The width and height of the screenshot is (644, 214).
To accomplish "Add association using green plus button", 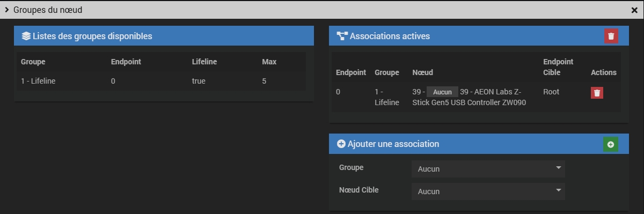I will (611, 144).
